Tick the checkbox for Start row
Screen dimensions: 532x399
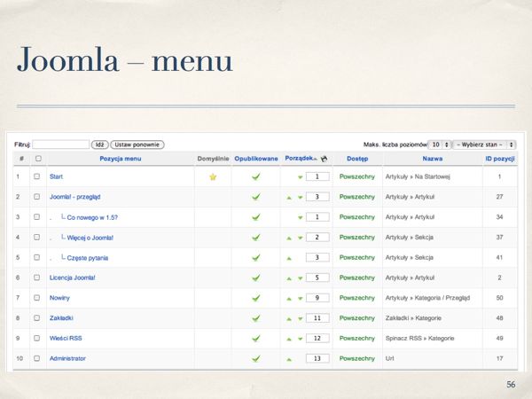[37, 177]
